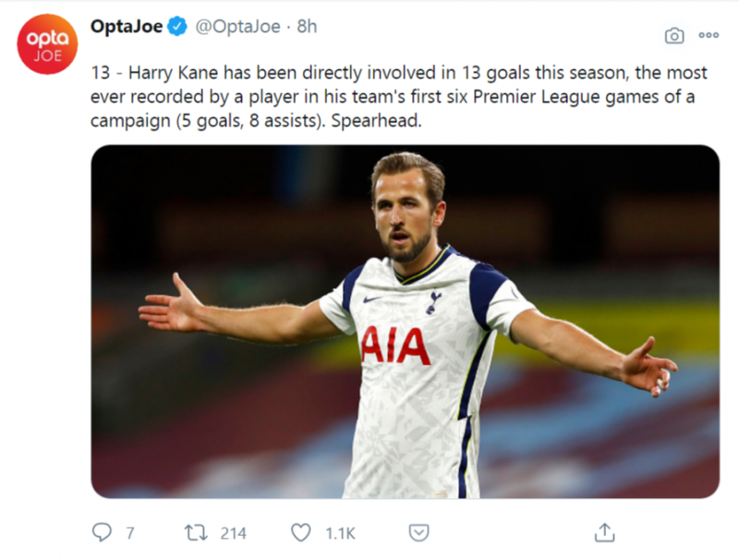Open the OptaJoe display name link

click(127, 27)
